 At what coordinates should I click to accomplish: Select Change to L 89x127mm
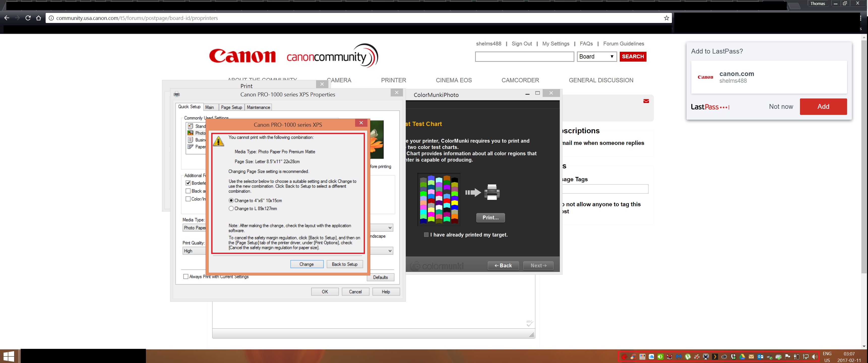coord(231,209)
